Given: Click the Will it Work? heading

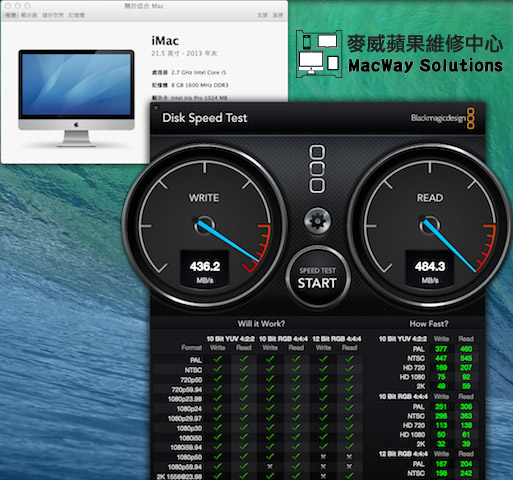Looking at the screenshot, I should [x=261, y=324].
